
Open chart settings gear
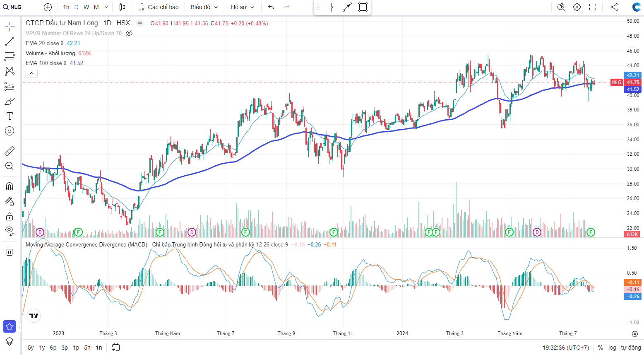pyautogui.click(x=577, y=7)
